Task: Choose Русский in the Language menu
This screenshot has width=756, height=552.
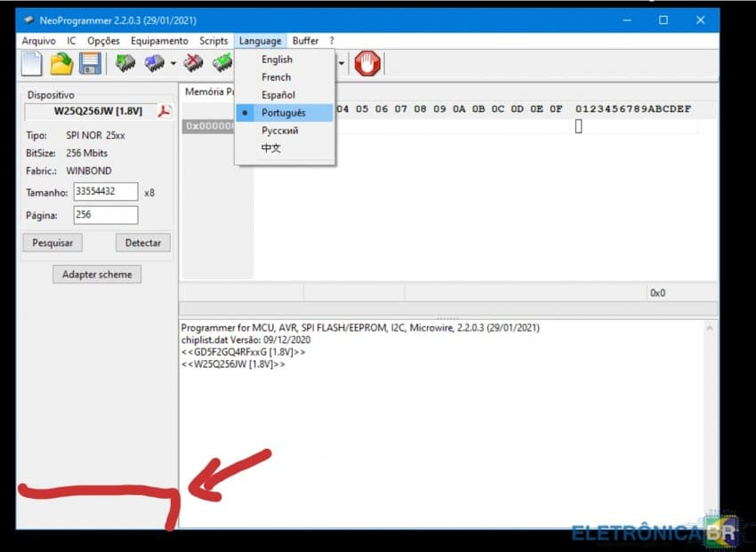Action: coord(285,131)
